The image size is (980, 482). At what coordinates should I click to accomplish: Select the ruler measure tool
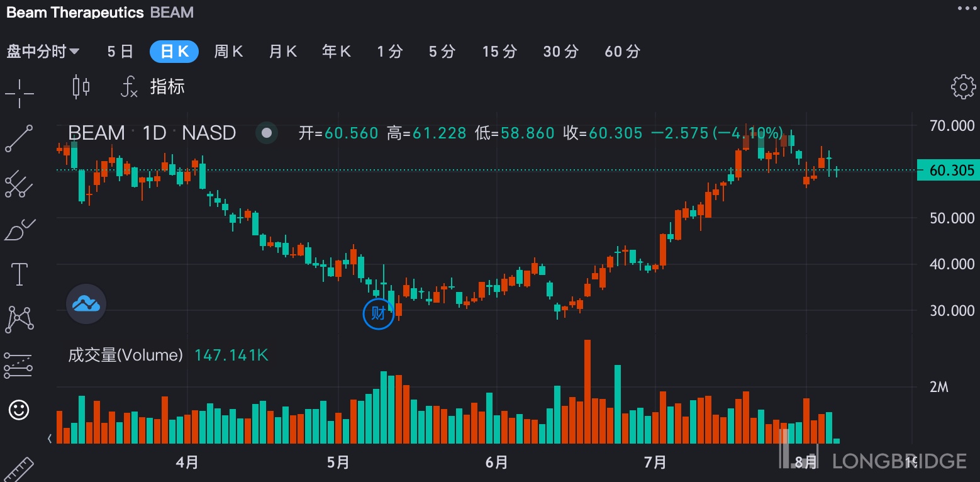click(18, 469)
